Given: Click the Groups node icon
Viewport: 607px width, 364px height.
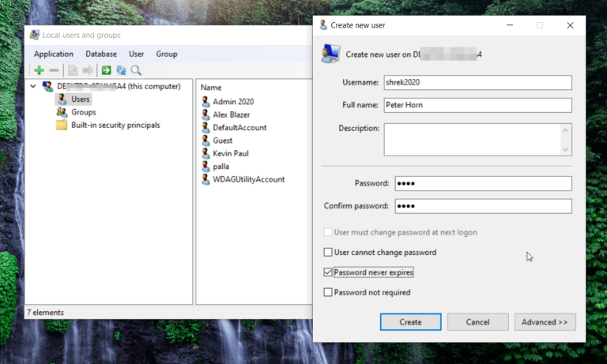Looking at the screenshot, I should click(62, 112).
